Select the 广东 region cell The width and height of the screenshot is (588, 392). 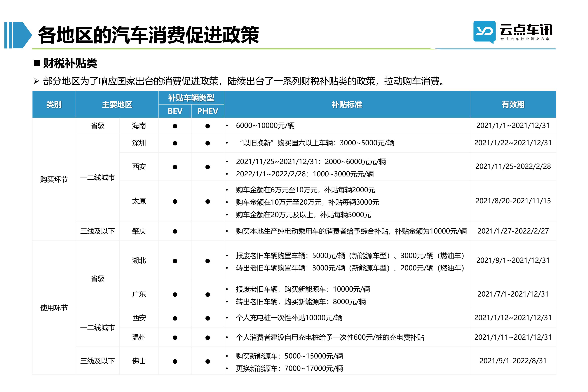(139, 294)
